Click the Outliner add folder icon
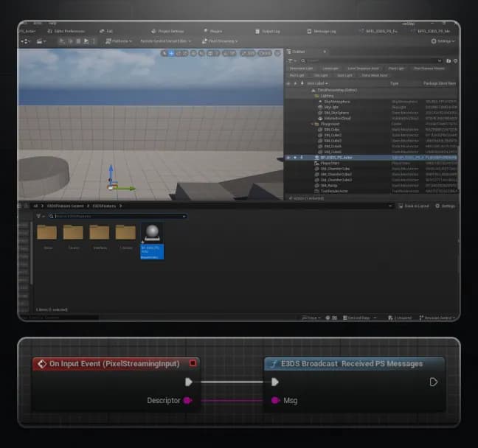Screen dimensions: 478x448 (448, 61)
